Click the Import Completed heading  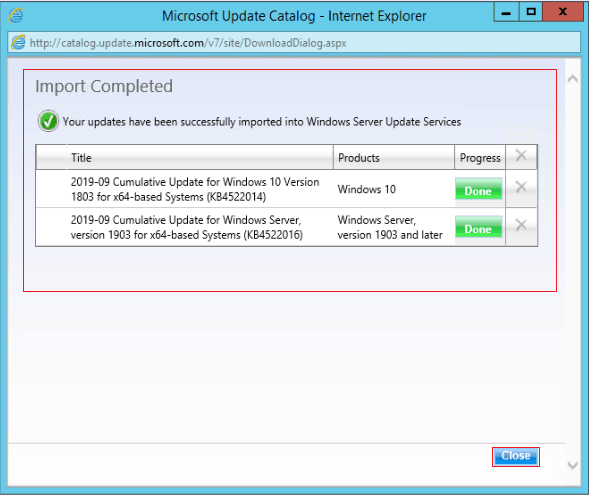[x=104, y=86]
